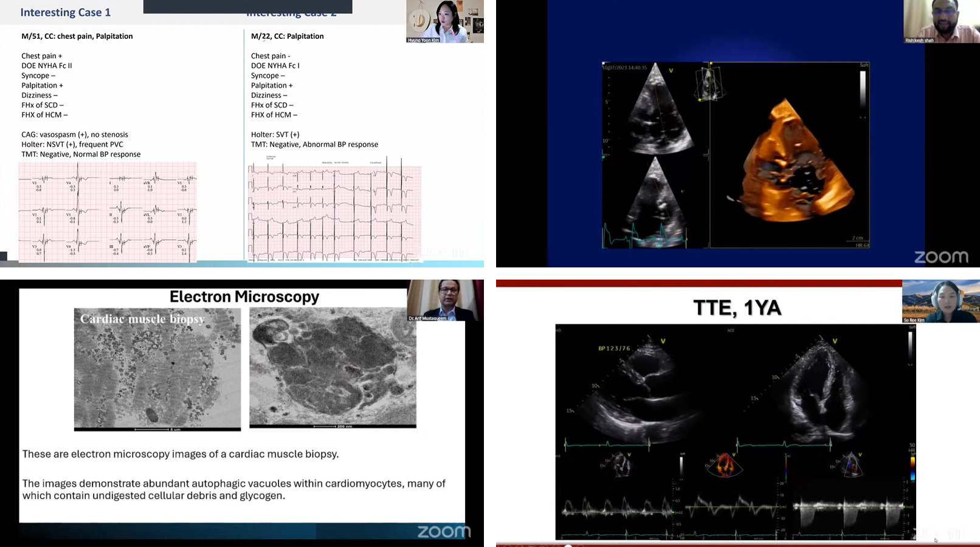Image resolution: width=980 pixels, height=547 pixels.
Task: Click the Zoom watermark on the Electron Microscopy slide
Action: 443,531
